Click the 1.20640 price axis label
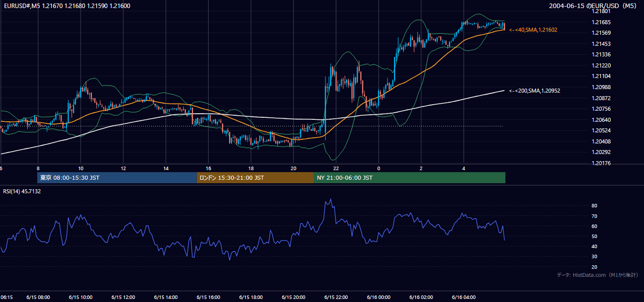The height and width of the screenshot is (302, 644). pos(600,120)
